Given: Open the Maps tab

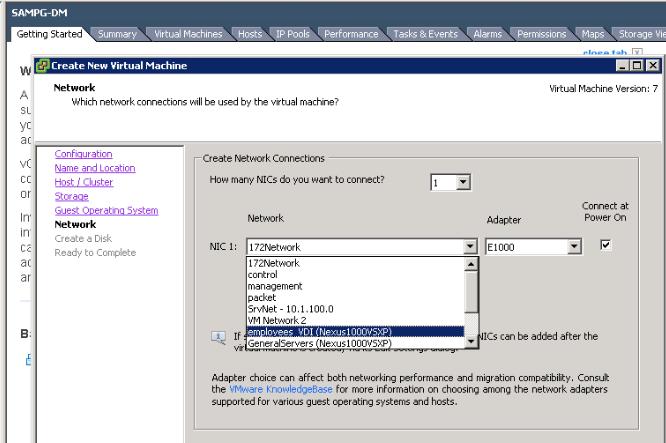Looking at the screenshot, I should click(x=593, y=34).
